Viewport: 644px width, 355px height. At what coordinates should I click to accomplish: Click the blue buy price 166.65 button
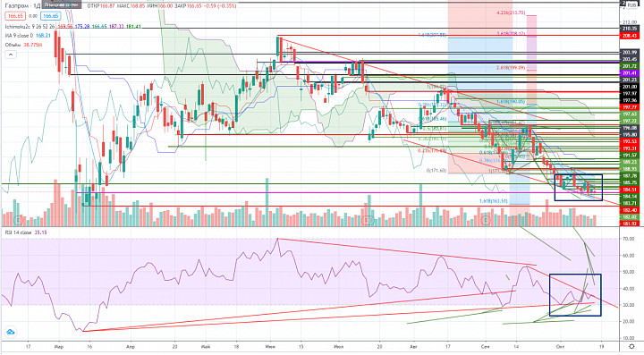click(x=50, y=16)
